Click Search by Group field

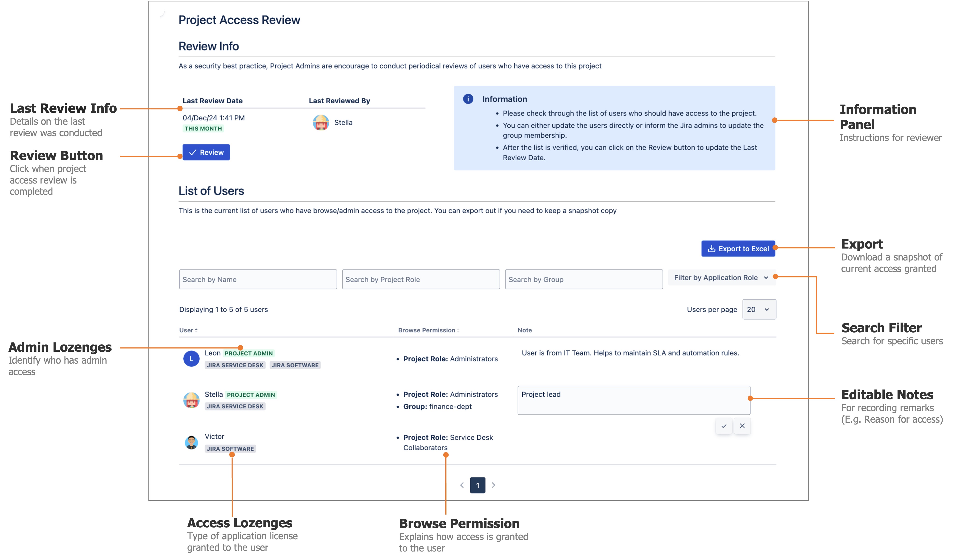point(583,280)
